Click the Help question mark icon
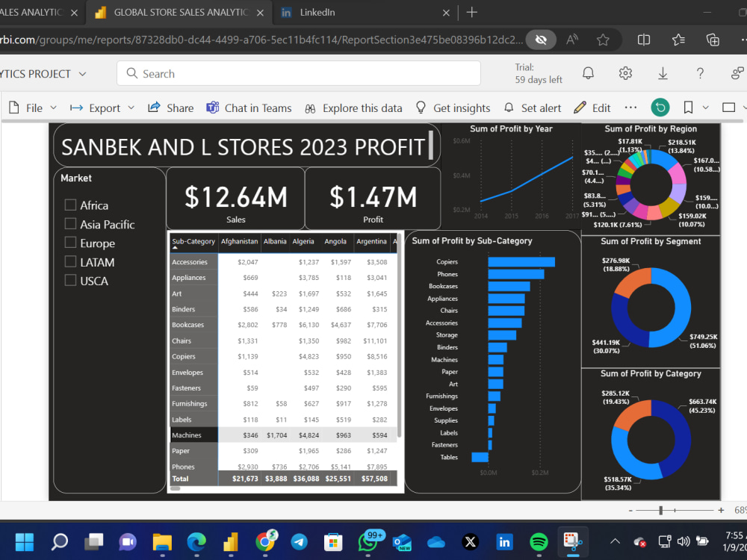This screenshot has width=747, height=560. (700, 73)
